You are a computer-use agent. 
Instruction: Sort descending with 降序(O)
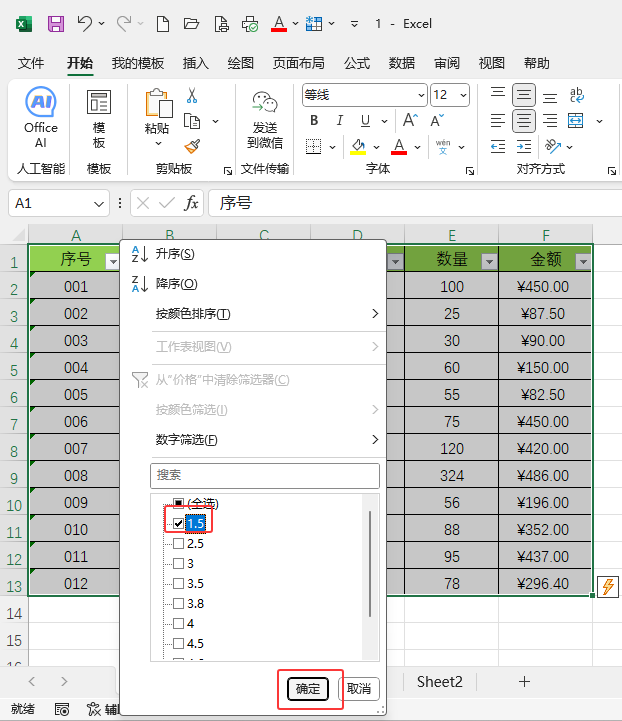(x=176, y=284)
